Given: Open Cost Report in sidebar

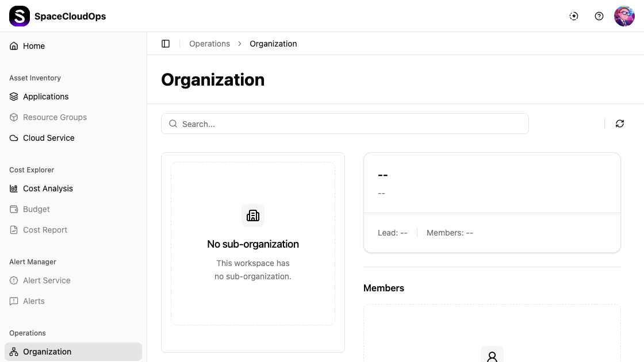Looking at the screenshot, I should (x=45, y=230).
